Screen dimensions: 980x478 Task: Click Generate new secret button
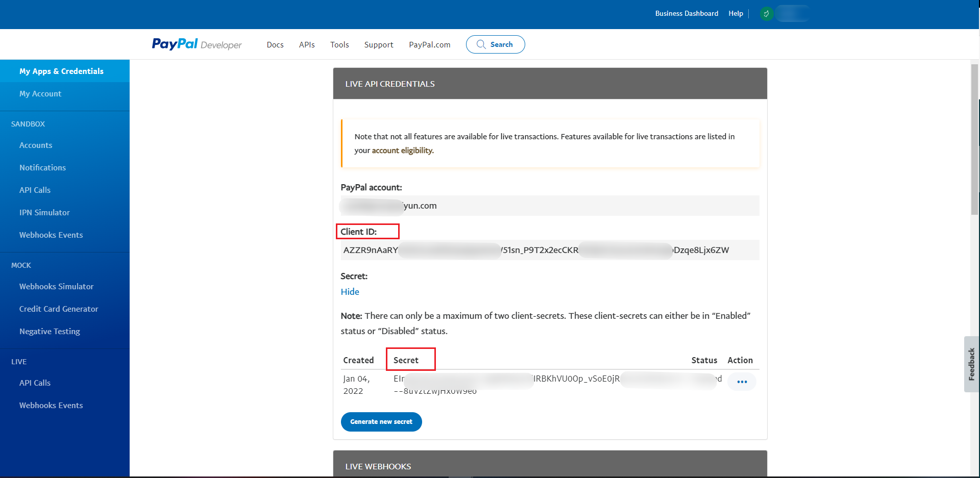pyautogui.click(x=381, y=422)
